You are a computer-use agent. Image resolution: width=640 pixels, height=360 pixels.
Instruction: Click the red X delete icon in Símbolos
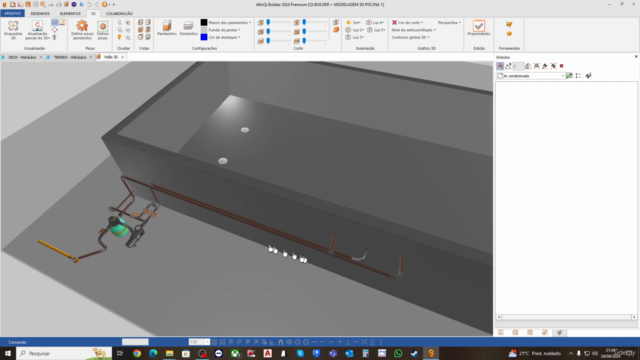pos(562,66)
